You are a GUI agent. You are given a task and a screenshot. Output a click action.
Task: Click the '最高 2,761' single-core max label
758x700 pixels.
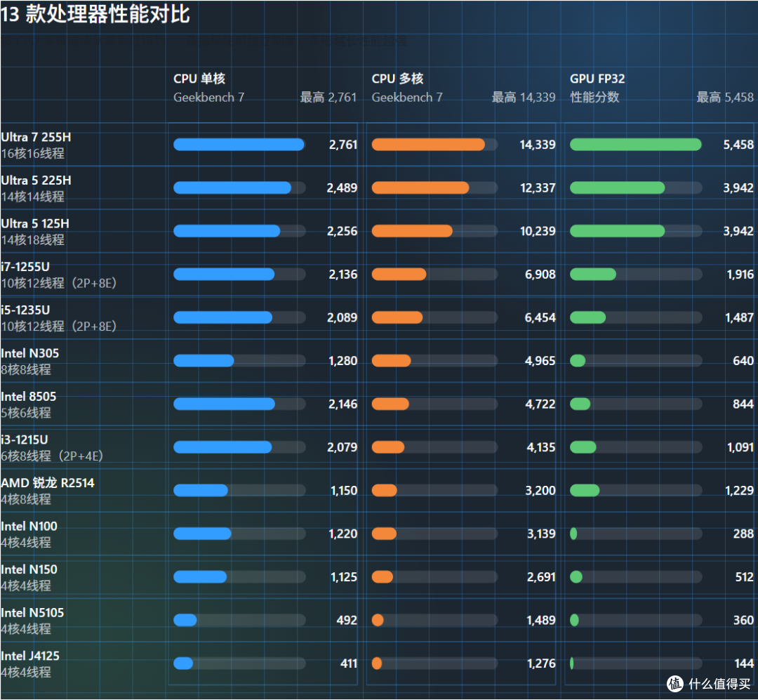pos(328,97)
